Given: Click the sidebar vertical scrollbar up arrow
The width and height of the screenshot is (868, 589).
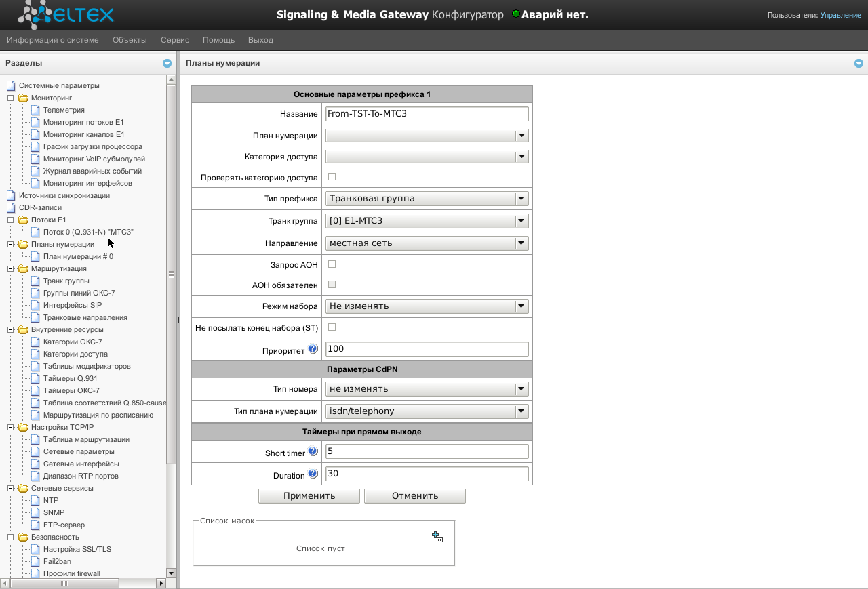Looking at the screenshot, I should coord(171,80).
